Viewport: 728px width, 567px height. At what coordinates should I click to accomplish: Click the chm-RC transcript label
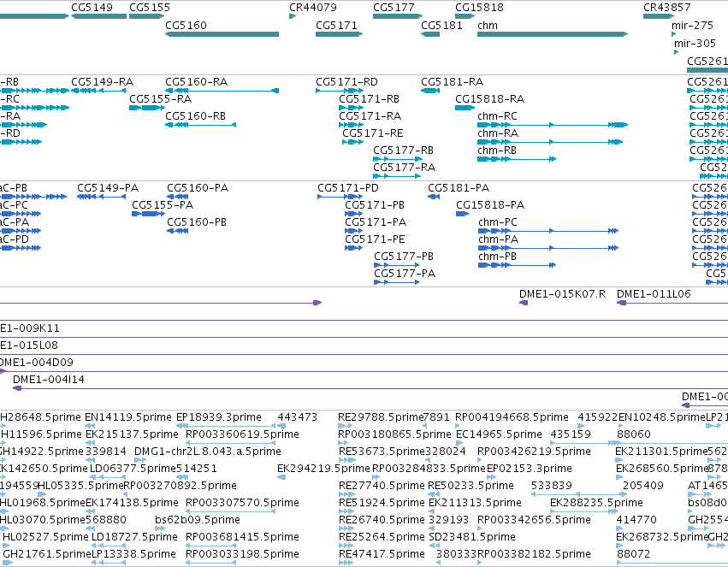[497, 116]
